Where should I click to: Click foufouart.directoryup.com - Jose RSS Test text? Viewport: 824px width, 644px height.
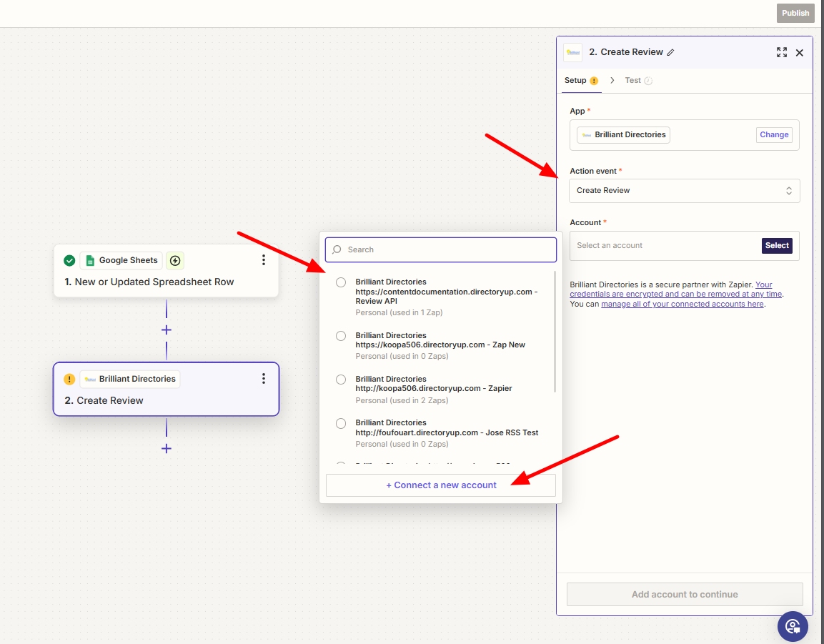[447, 432]
